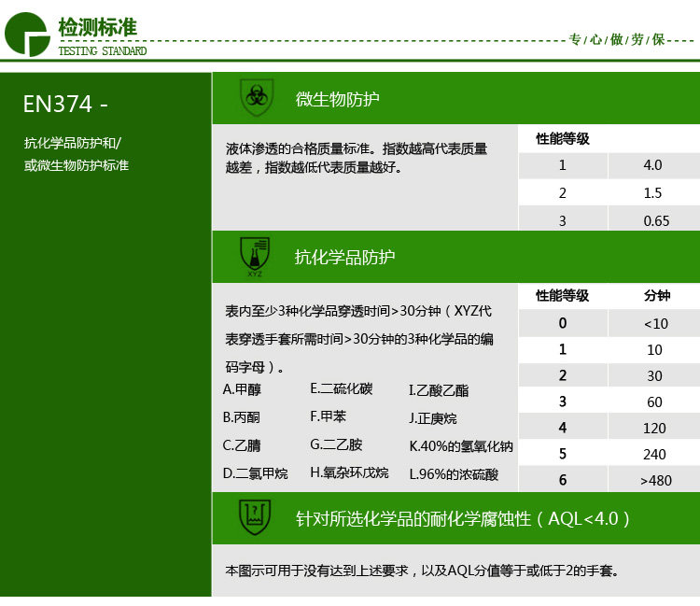
Task: Click the >480 minutes cell
Action: point(656,481)
